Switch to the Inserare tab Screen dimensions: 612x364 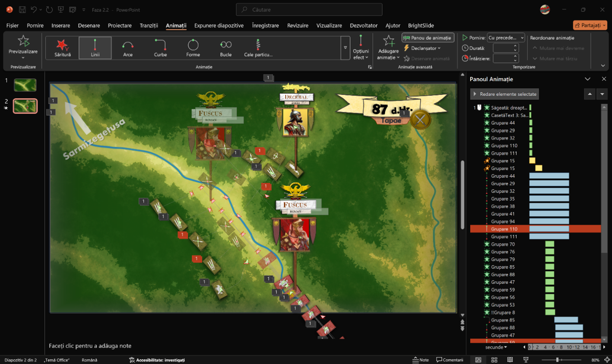coord(60,25)
